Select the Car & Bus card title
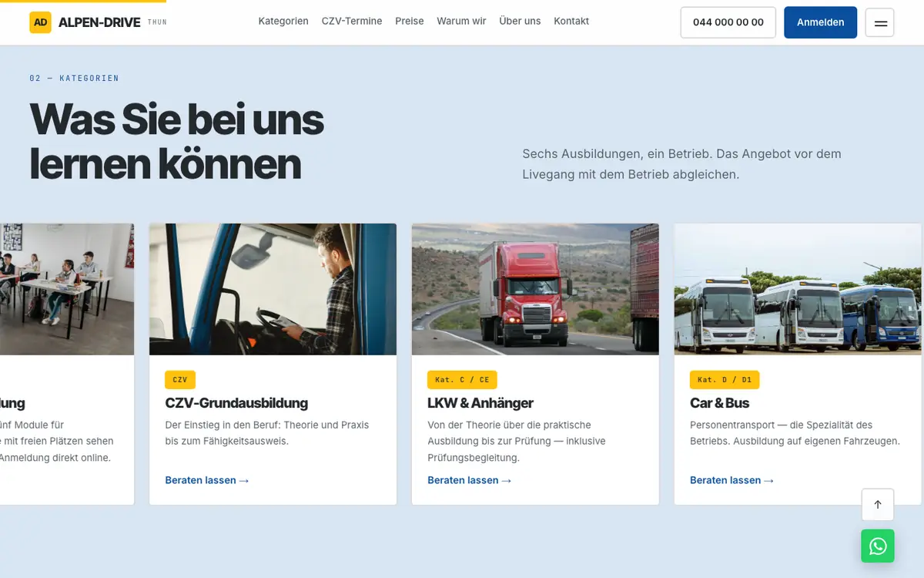The image size is (924, 578). tap(719, 403)
